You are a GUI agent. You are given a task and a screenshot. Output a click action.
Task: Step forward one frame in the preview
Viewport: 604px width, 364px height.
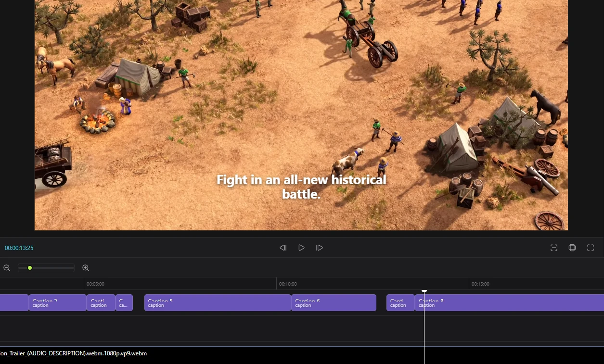pyautogui.click(x=320, y=248)
